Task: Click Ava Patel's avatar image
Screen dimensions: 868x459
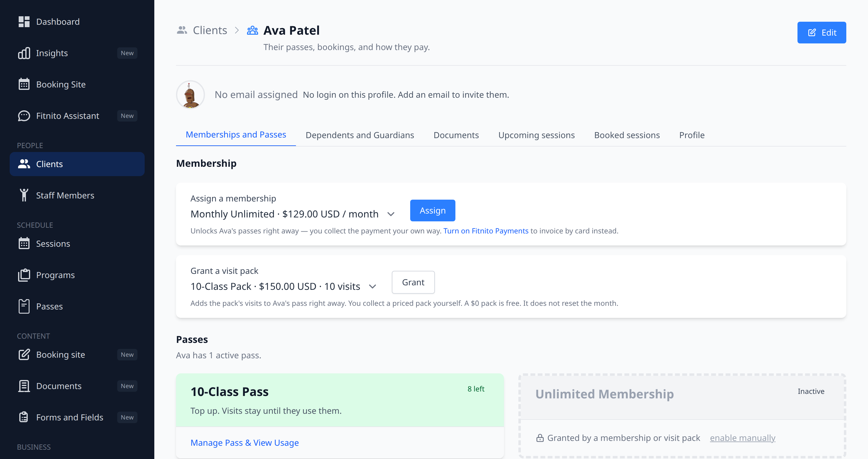Action: coord(190,95)
